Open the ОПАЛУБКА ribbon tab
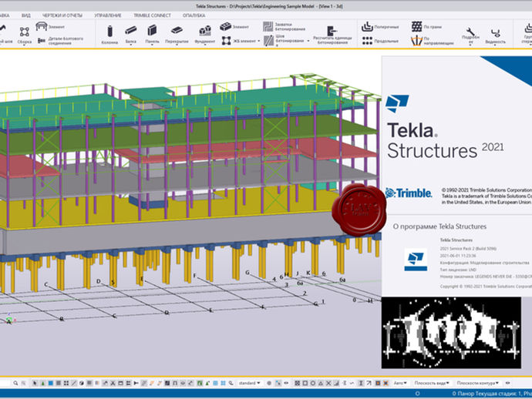This screenshot has height=399, width=532. pos(194,15)
